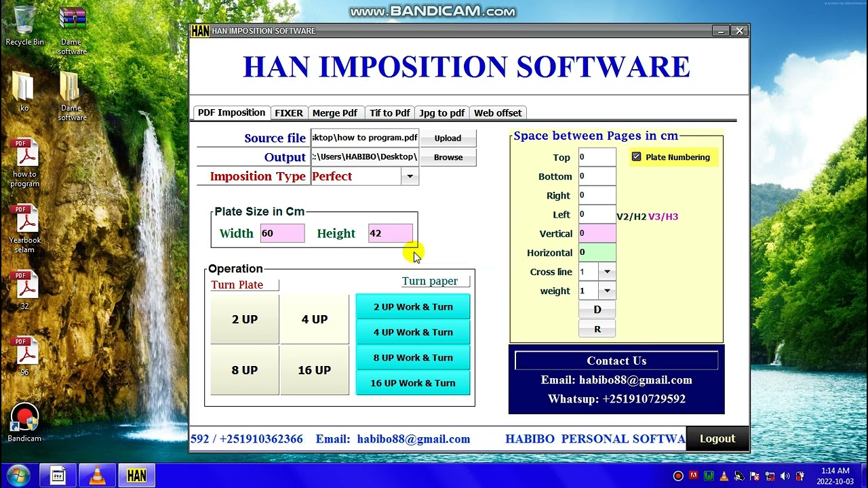The height and width of the screenshot is (488, 868).
Task: Open the Action Center flag tray icon
Action: click(755, 476)
